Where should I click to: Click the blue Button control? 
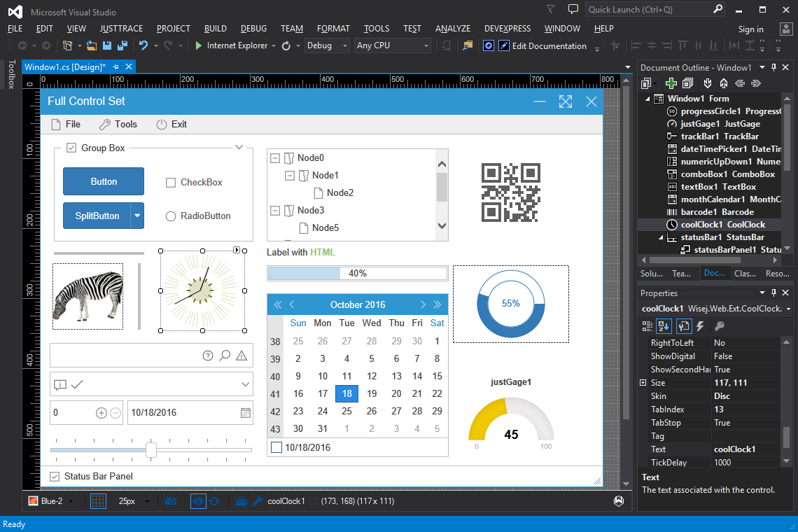click(x=104, y=181)
